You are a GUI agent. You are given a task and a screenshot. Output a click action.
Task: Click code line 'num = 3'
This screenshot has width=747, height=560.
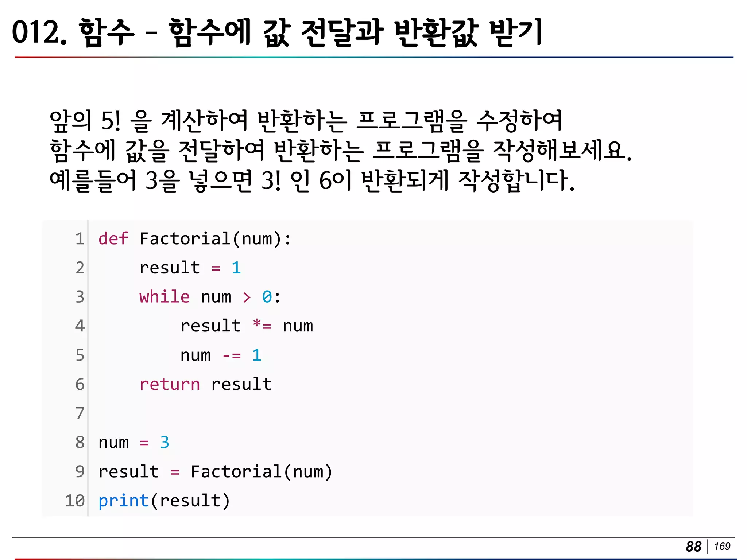(133, 443)
